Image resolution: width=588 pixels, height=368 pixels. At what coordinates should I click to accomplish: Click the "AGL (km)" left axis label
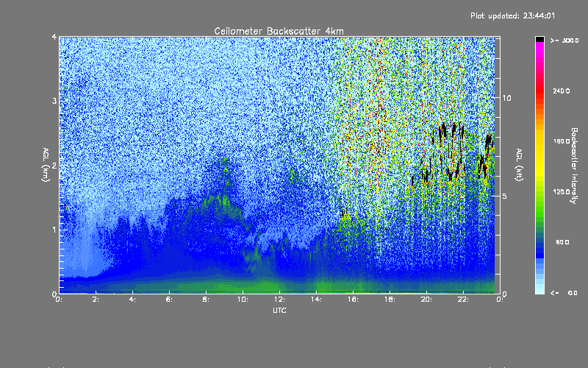(46, 165)
